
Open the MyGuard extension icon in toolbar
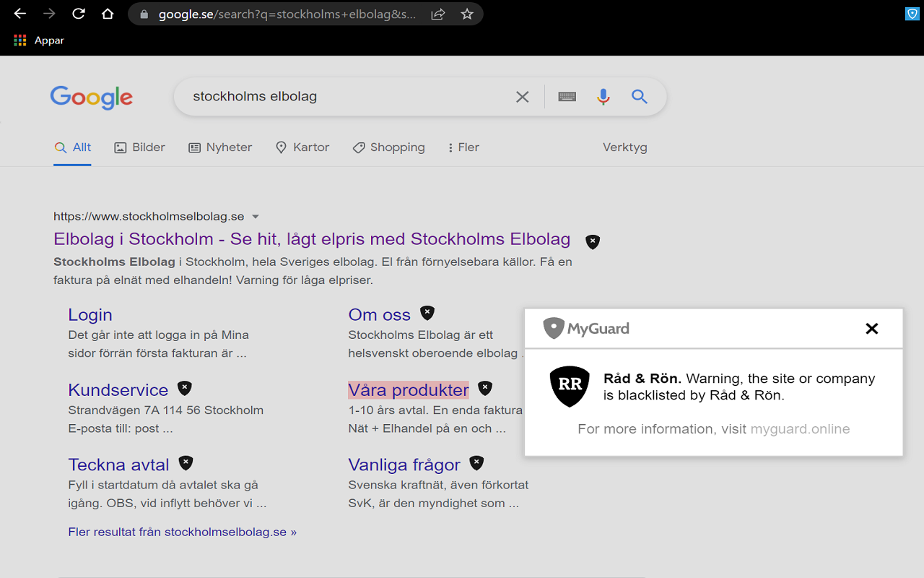[912, 14]
